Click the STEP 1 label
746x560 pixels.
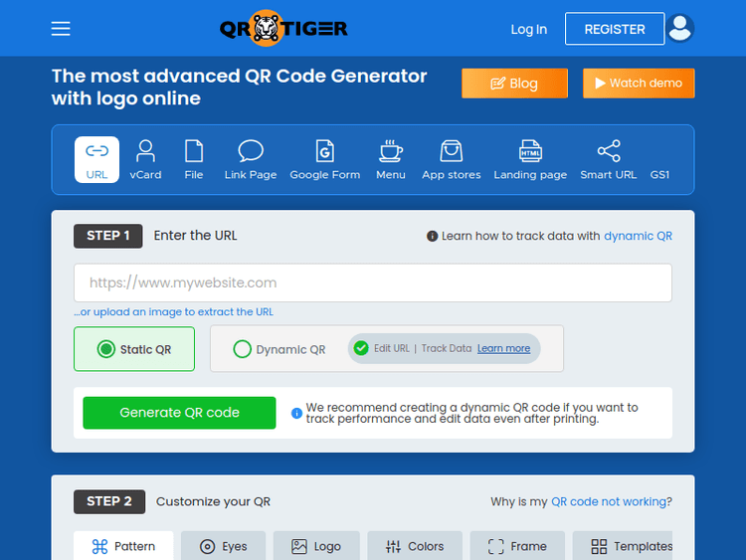pos(108,236)
